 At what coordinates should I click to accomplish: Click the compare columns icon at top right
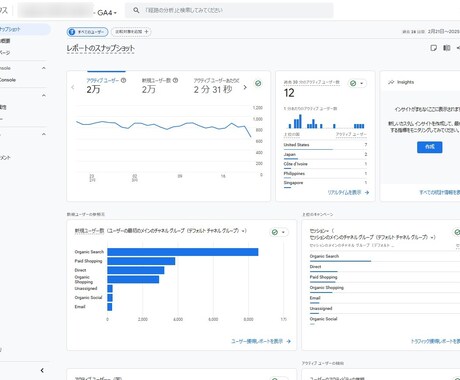[447, 48]
